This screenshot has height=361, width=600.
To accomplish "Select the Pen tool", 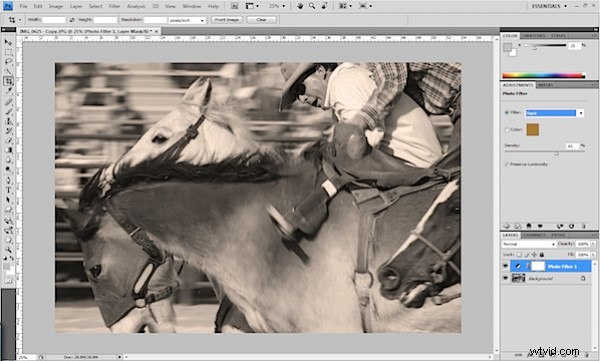I will click(8, 180).
